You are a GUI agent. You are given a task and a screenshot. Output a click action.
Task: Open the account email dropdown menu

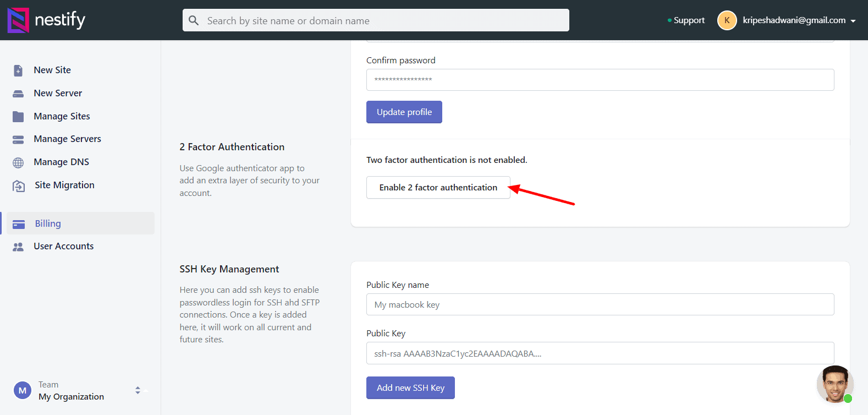click(853, 21)
